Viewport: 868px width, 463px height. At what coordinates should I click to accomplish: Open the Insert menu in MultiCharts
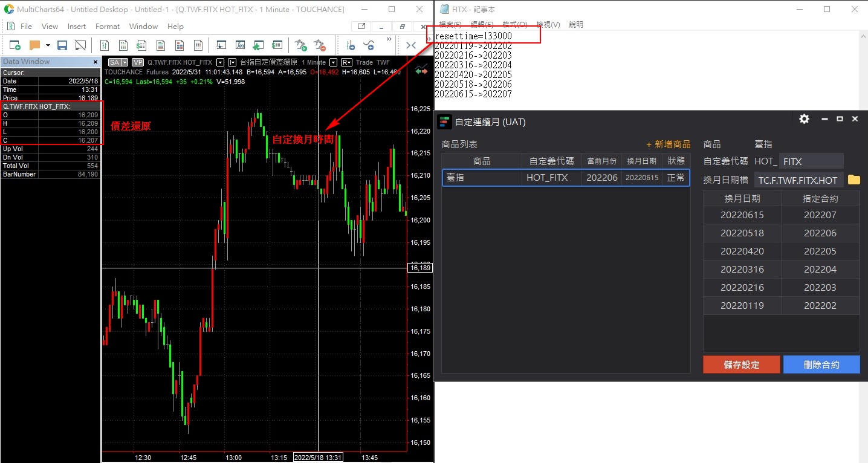[77, 27]
